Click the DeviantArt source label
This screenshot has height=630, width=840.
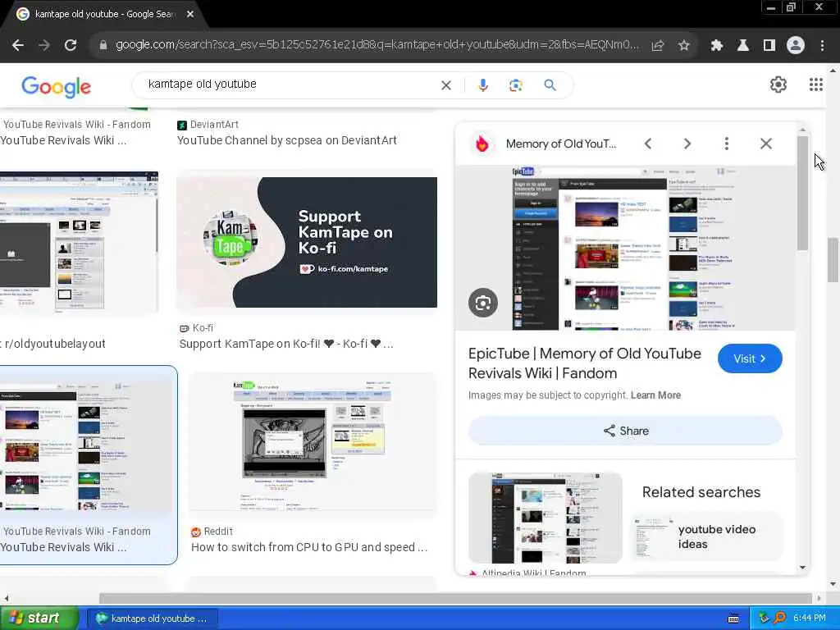point(208,125)
